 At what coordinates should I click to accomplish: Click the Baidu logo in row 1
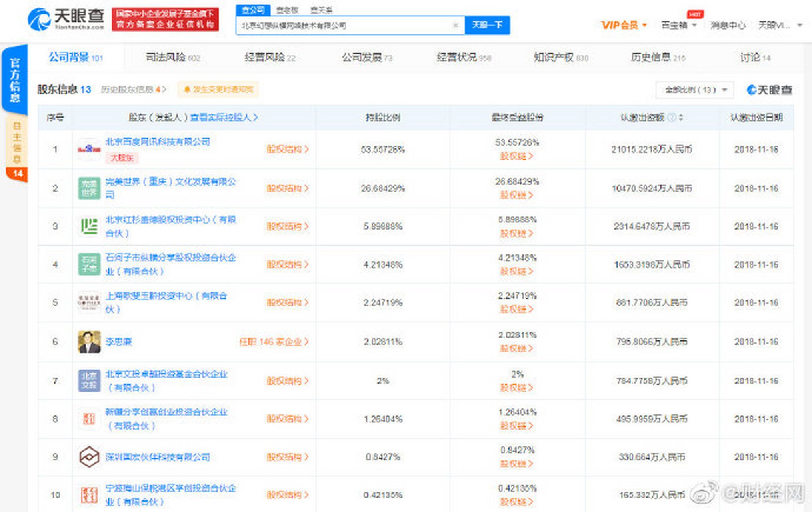[89, 149]
